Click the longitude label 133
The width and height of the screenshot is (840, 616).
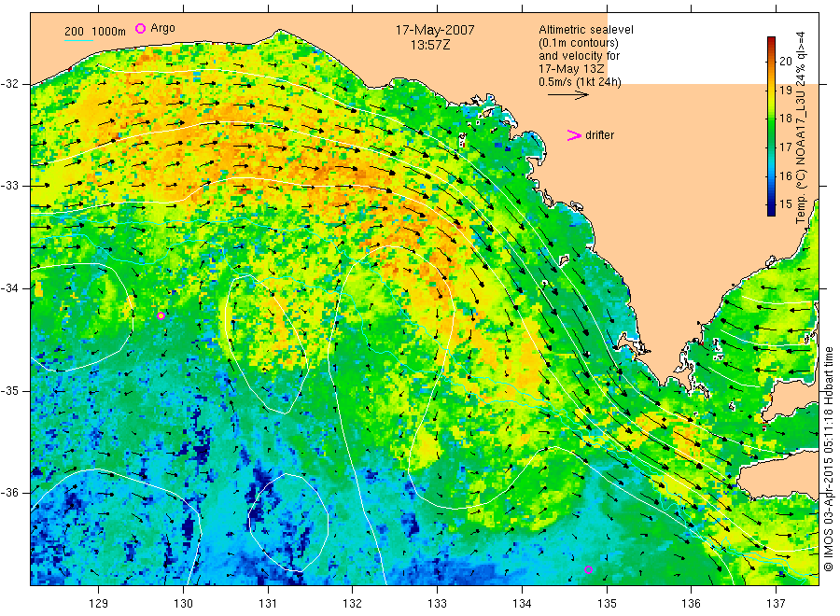click(x=437, y=604)
